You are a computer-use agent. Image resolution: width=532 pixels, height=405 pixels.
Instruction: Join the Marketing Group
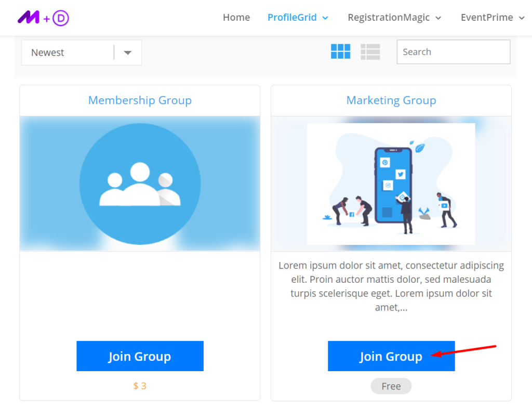coord(391,356)
